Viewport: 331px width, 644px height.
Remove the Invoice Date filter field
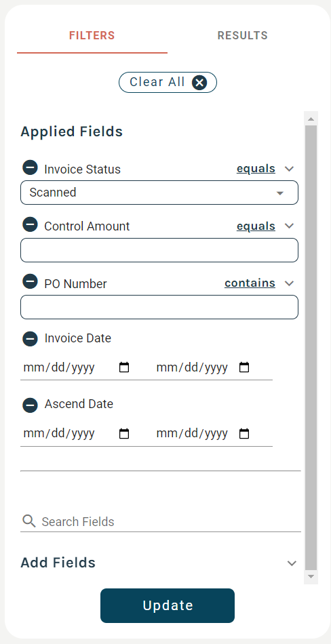pyautogui.click(x=30, y=339)
